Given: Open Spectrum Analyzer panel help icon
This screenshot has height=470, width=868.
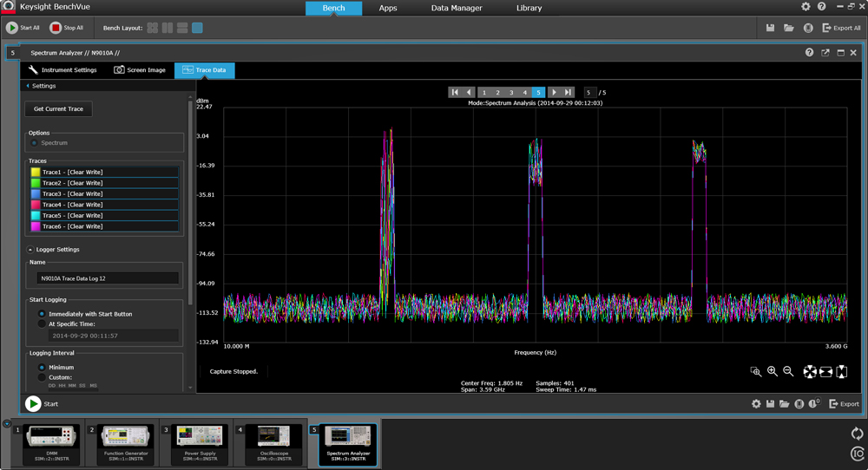Looking at the screenshot, I should (x=809, y=53).
